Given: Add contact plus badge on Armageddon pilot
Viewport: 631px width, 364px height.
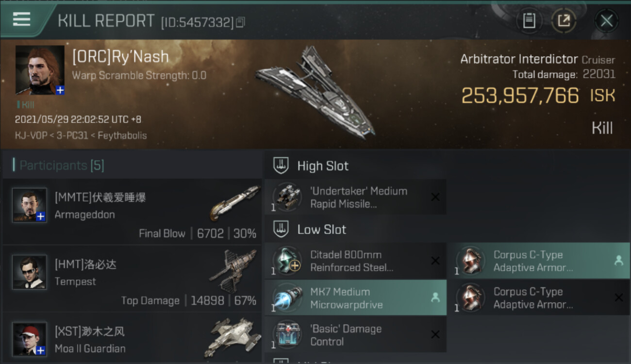Looking at the screenshot, I should click(41, 217).
